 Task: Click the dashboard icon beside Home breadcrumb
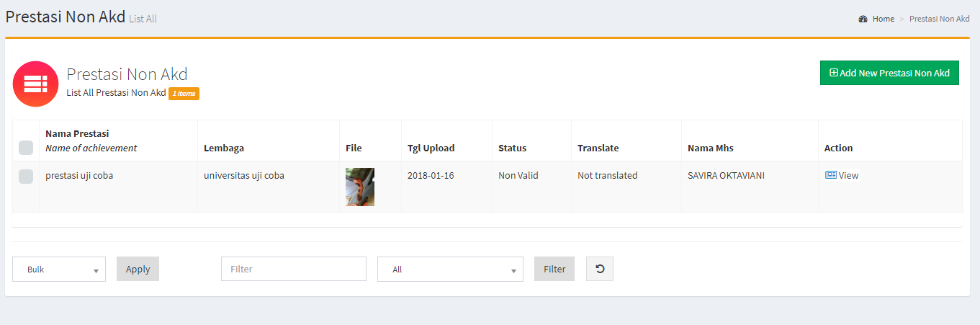(863, 19)
